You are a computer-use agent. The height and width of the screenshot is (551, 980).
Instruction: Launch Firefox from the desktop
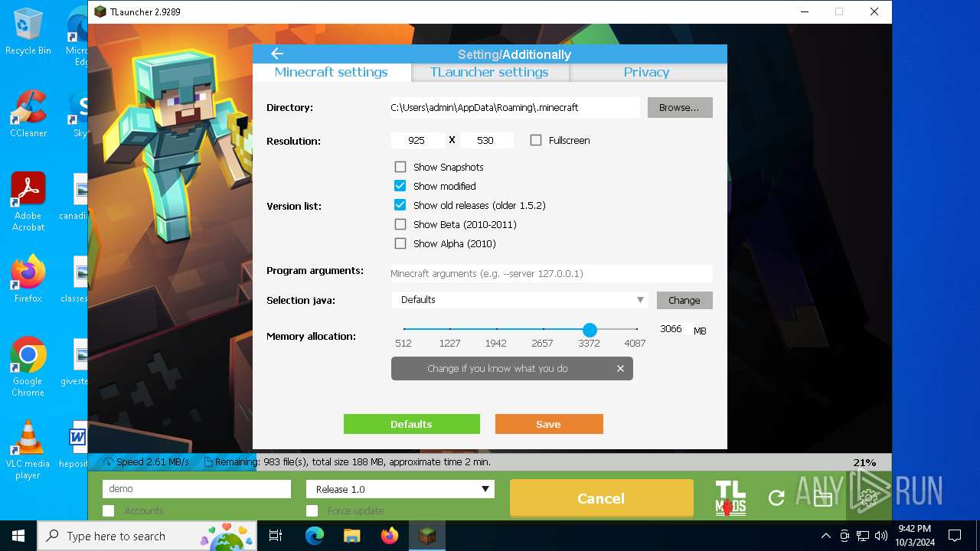tap(28, 279)
